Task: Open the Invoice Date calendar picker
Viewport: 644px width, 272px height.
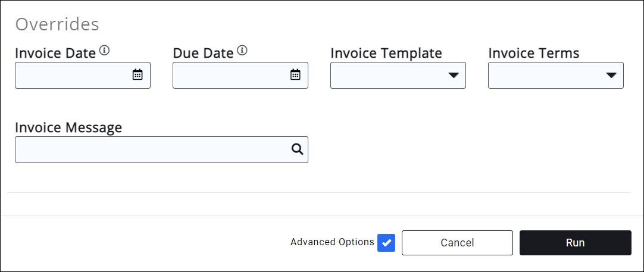Action: [137, 75]
